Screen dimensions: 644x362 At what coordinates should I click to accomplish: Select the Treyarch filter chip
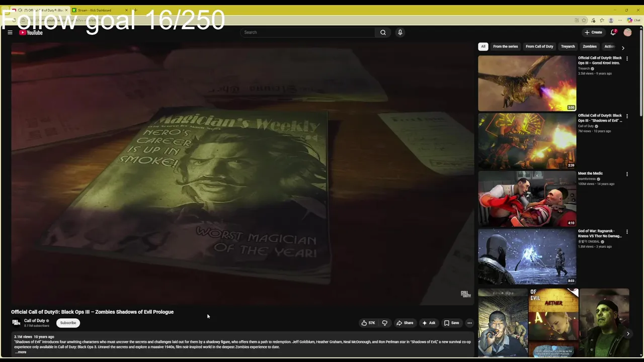click(568, 46)
